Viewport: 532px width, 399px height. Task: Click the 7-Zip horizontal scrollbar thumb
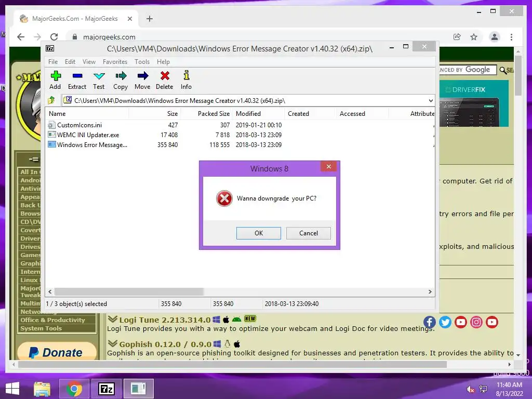pyautogui.click(x=129, y=291)
